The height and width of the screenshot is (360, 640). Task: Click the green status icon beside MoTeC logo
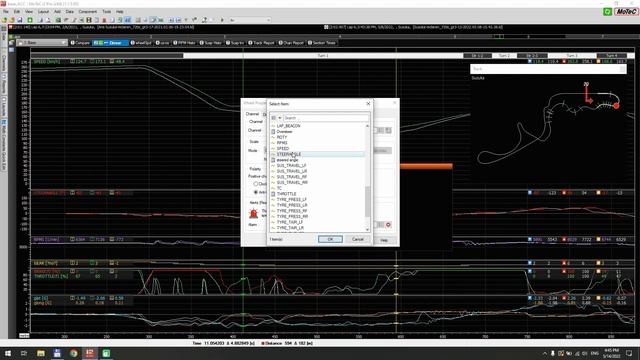click(607, 11)
